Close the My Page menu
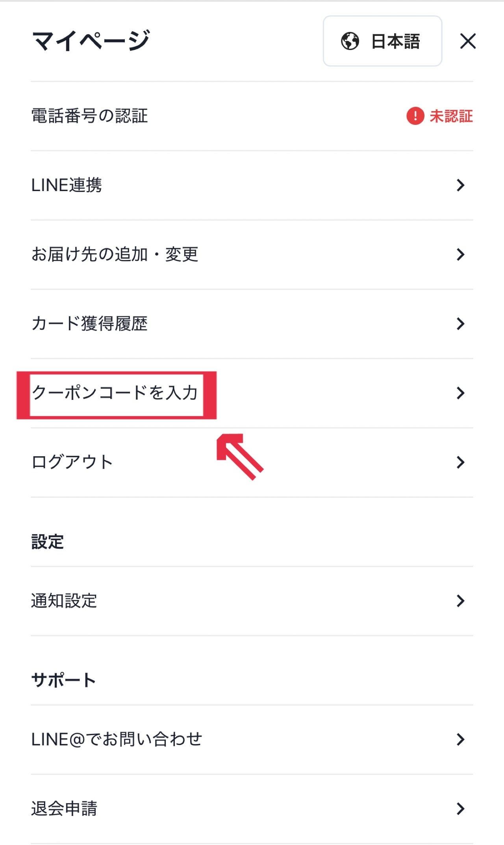 [468, 41]
